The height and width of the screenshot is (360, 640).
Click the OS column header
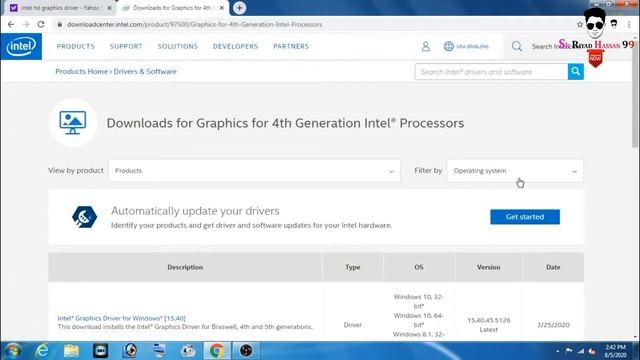click(x=419, y=267)
